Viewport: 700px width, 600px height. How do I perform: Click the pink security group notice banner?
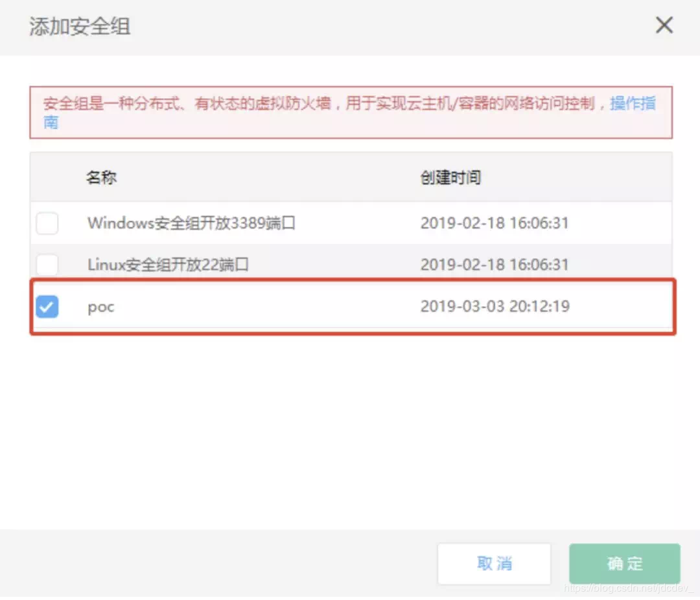350,112
